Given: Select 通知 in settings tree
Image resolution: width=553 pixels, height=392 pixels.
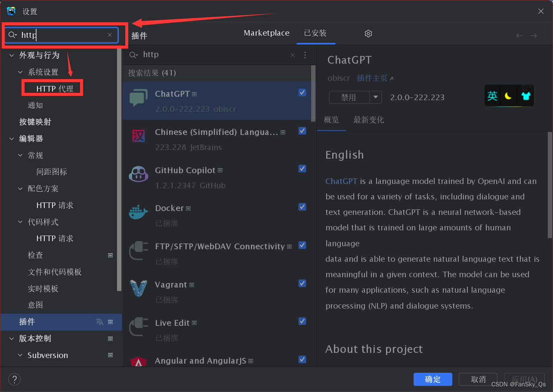Looking at the screenshot, I should click(x=35, y=105).
